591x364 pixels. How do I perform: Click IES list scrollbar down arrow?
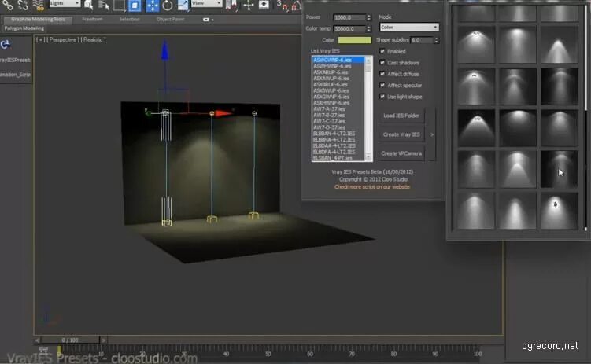point(368,157)
